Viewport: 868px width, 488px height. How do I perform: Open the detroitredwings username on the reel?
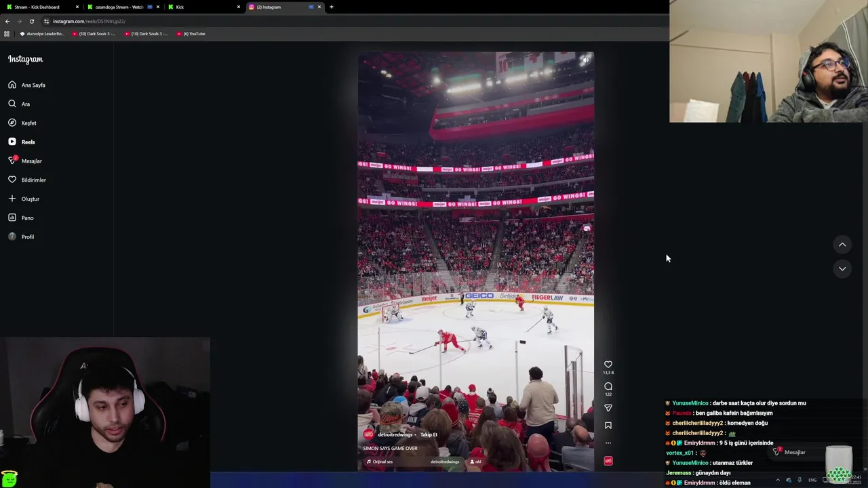pyautogui.click(x=395, y=434)
